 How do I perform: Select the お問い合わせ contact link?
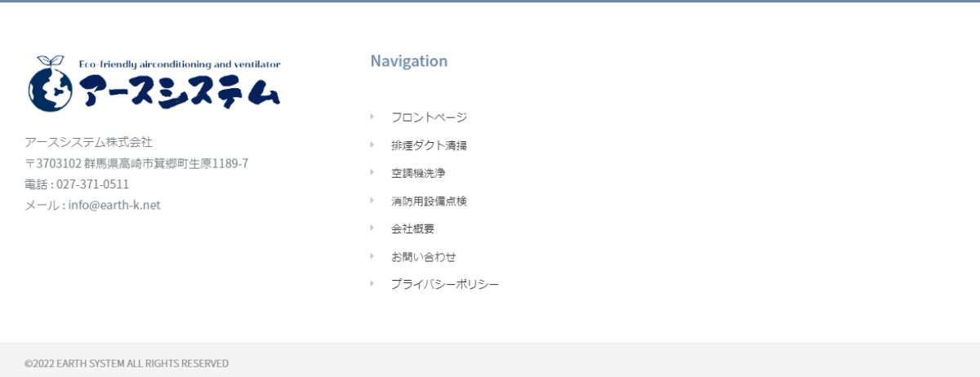pos(423,256)
